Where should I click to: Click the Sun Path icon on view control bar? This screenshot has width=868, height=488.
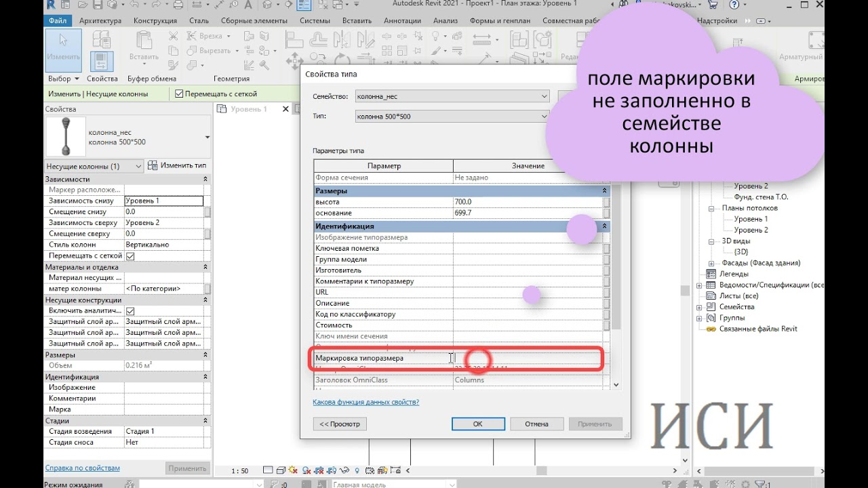pos(292,470)
